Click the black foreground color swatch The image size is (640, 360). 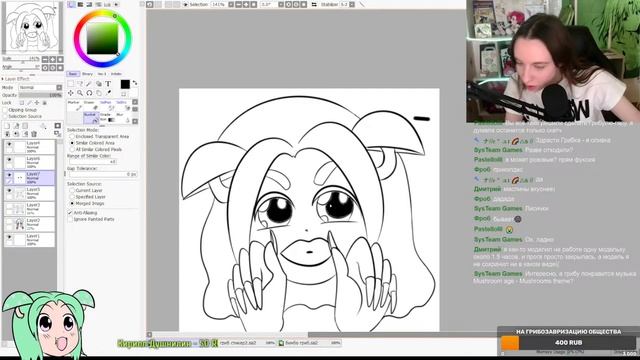click(x=125, y=84)
